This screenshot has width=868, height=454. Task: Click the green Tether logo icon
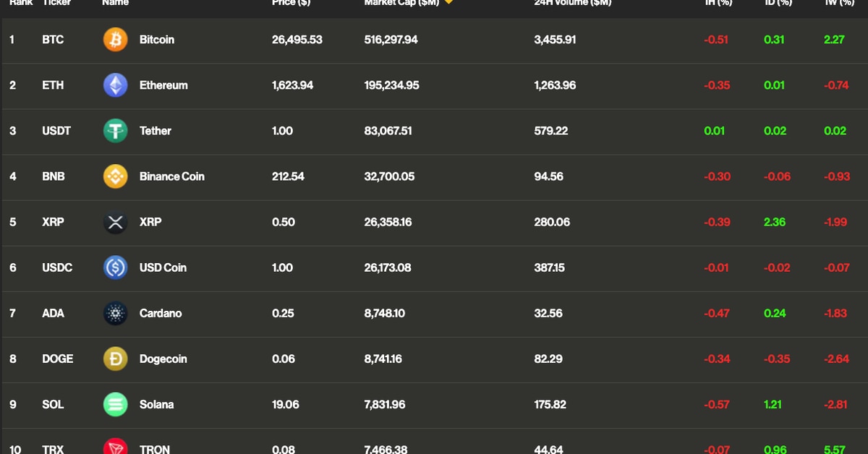[x=115, y=131]
